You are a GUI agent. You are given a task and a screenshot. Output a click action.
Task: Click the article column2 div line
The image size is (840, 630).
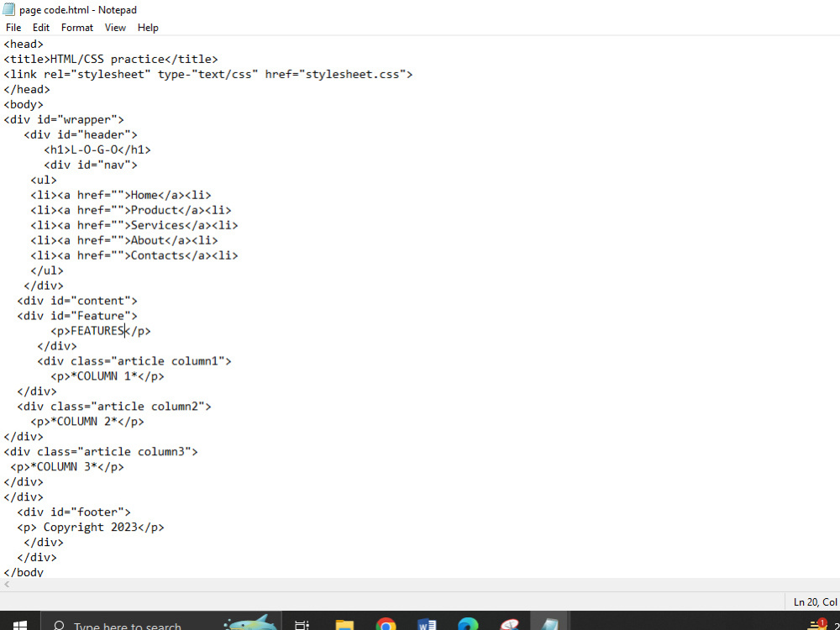point(114,406)
